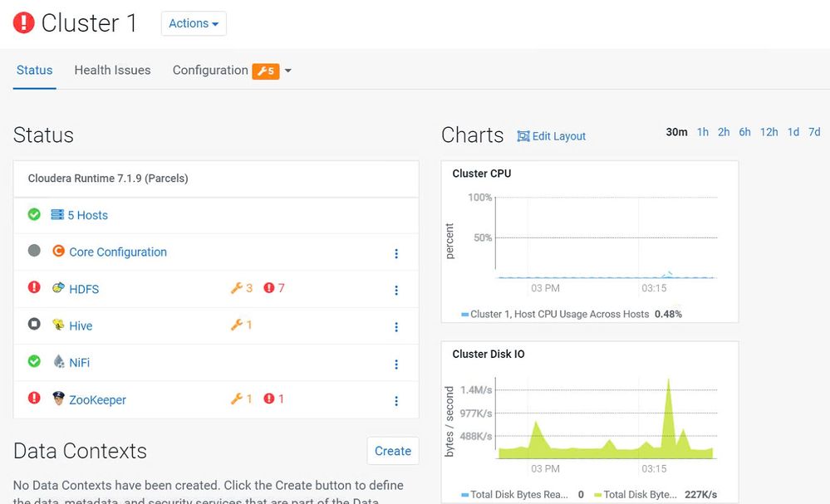The height and width of the screenshot is (504, 830).
Task: Open the actions menu for ZooKeeper
Action: tap(396, 401)
